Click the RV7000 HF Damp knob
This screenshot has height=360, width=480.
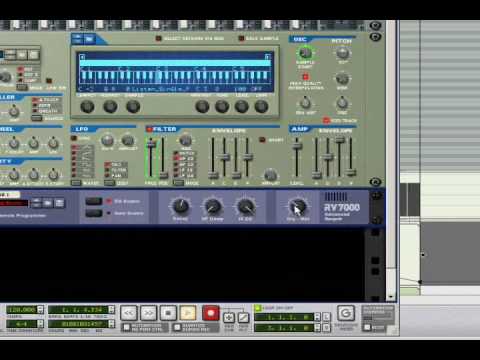coord(213,206)
